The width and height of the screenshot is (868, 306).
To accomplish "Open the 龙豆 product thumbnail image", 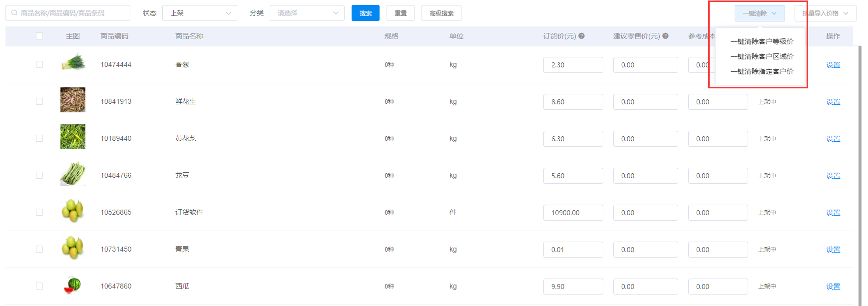I will (x=73, y=174).
